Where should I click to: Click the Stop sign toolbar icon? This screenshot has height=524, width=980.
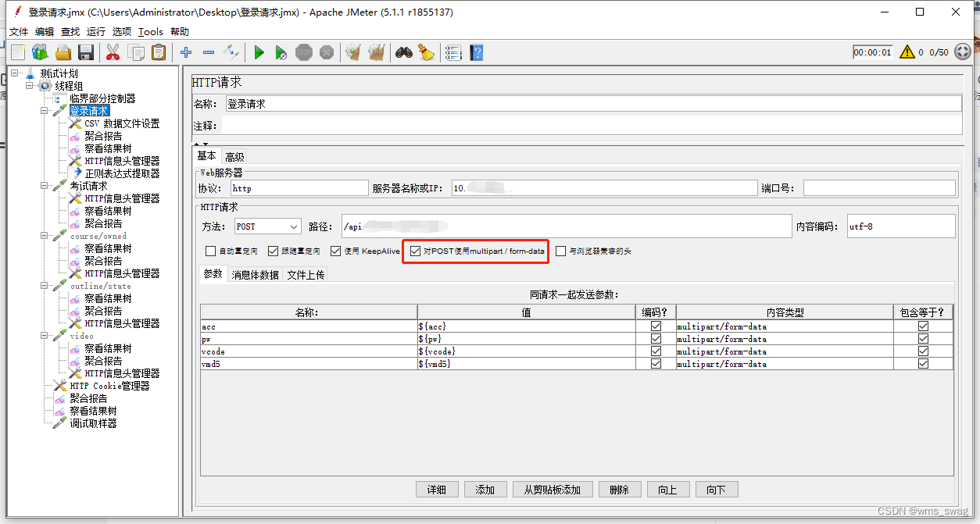pyautogui.click(x=304, y=52)
